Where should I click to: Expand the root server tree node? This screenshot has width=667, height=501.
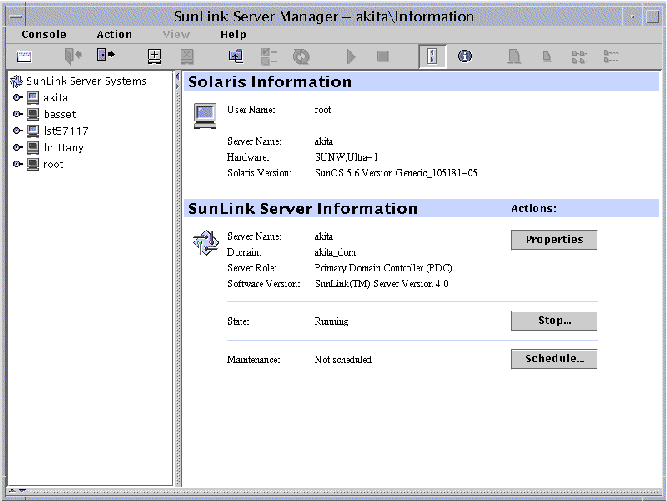[x=17, y=164]
